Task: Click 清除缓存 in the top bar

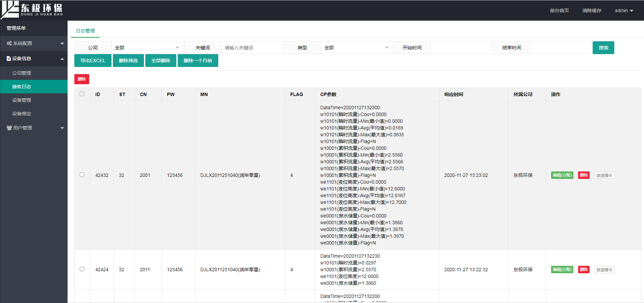Action: pos(592,10)
